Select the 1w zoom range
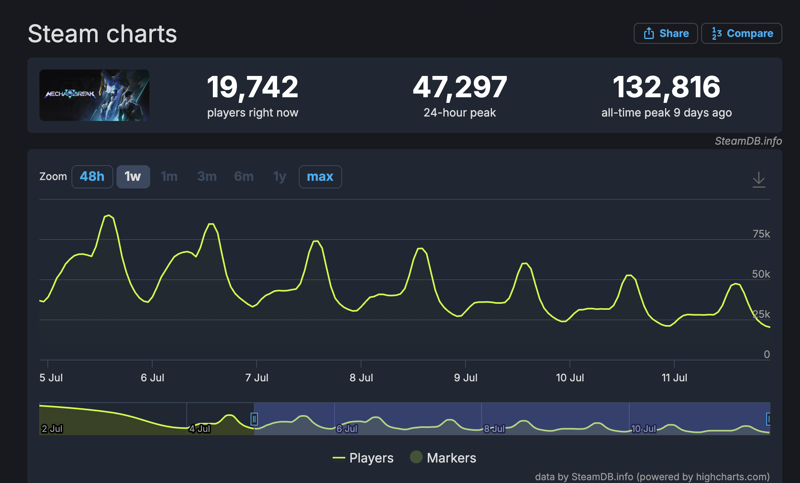This screenshot has width=800, height=483. (x=133, y=176)
